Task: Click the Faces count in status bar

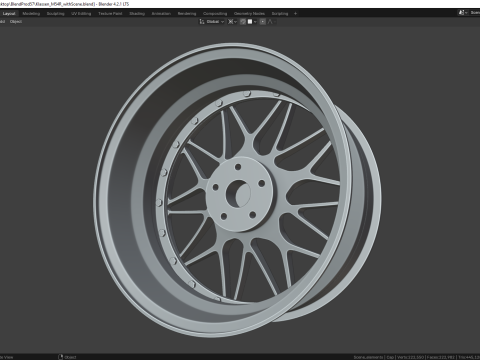Action: [441, 357]
